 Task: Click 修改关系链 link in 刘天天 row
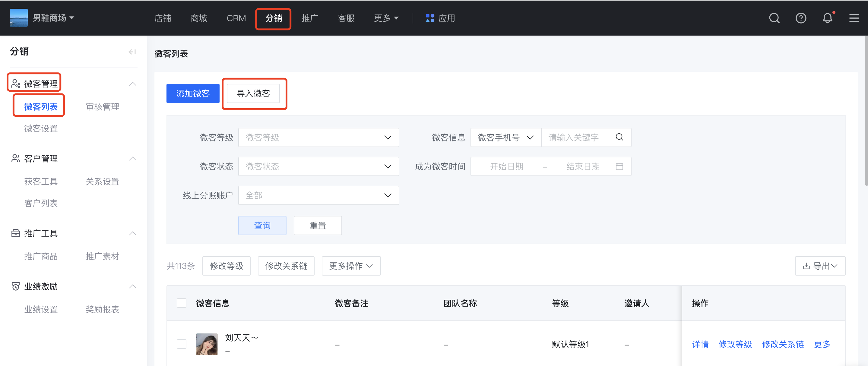pyautogui.click(x=783, y=344)
